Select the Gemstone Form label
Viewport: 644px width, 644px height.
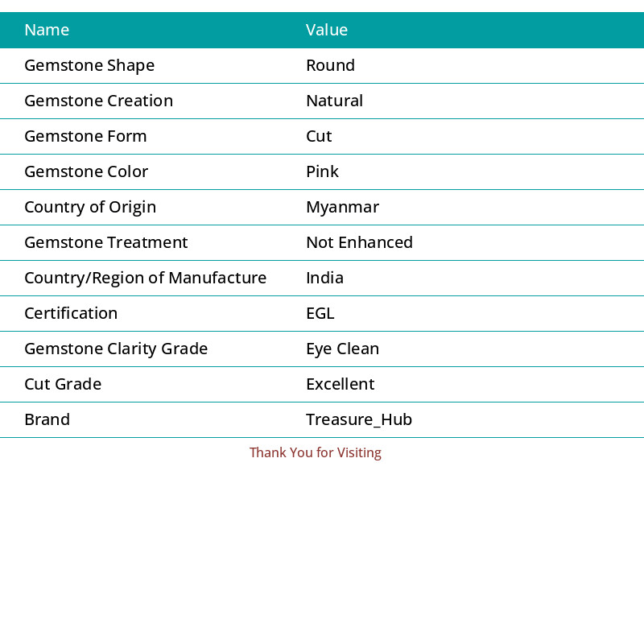[85, 136]
